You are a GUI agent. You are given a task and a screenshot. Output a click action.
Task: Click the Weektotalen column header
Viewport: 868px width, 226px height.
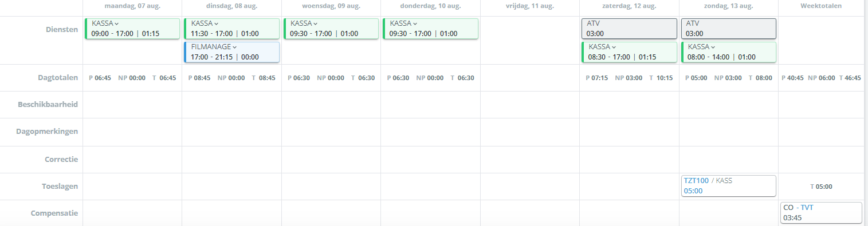tap(821, 6)
